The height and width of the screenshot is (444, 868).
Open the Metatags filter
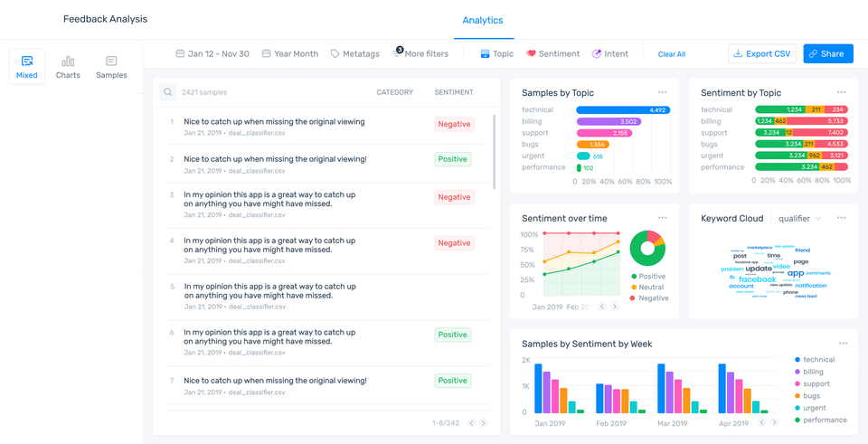click(x=354, y=54)
